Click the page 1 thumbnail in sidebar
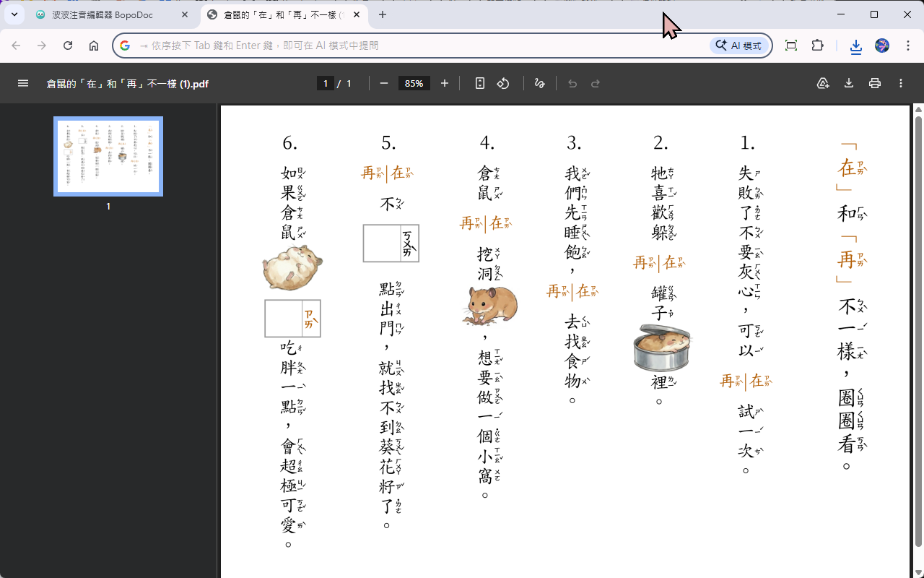Image resolution: width=924 pixels, height=578 pixels. [x=108, y=156]
